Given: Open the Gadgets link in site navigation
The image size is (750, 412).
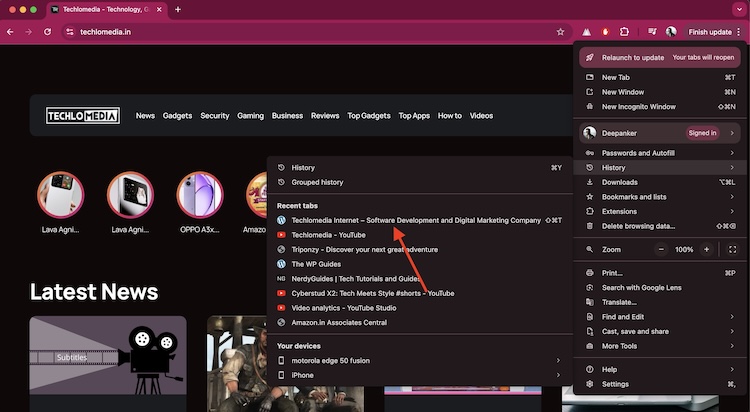Looking at the screenshot, I should point(177,116).
